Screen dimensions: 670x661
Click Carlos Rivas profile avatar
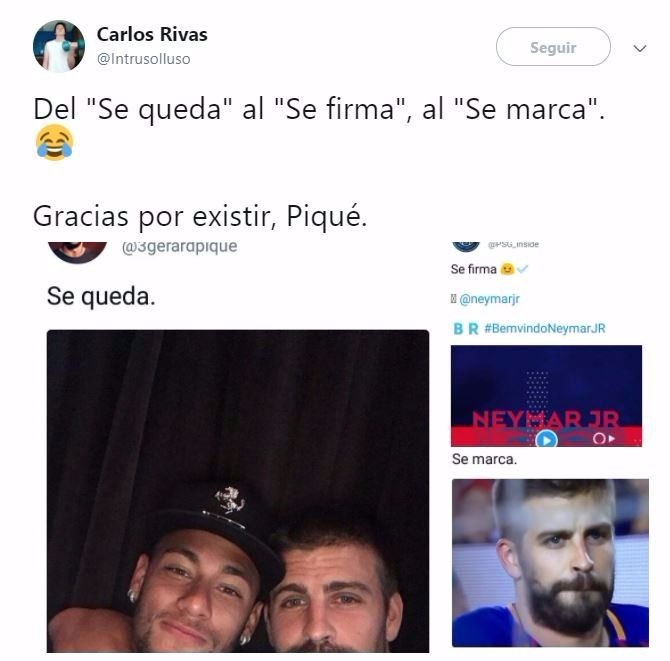click(59, 46)
